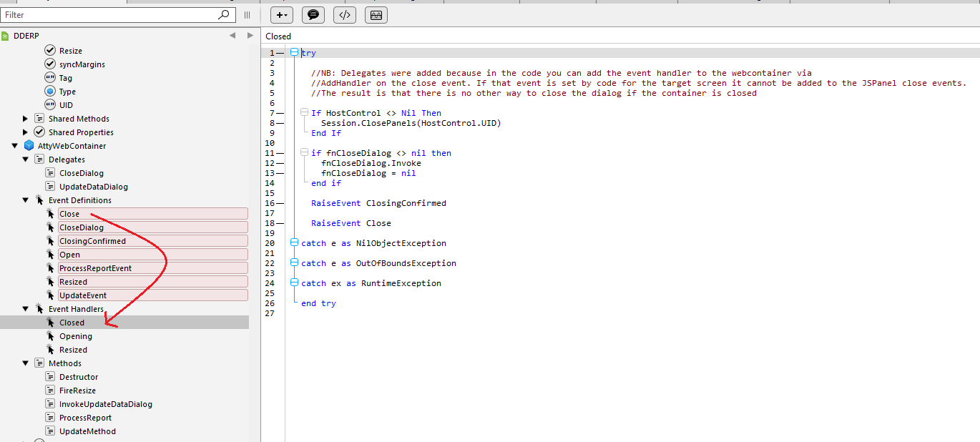Click the syncMargins checkmark icon
Screen dimensions: 980x442
click(50, 64)
